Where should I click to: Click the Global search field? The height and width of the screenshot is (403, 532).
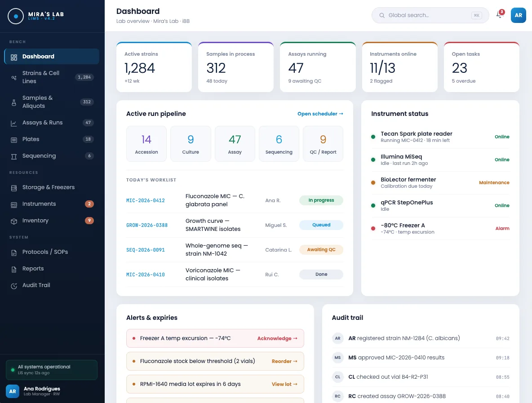[430, 15]
